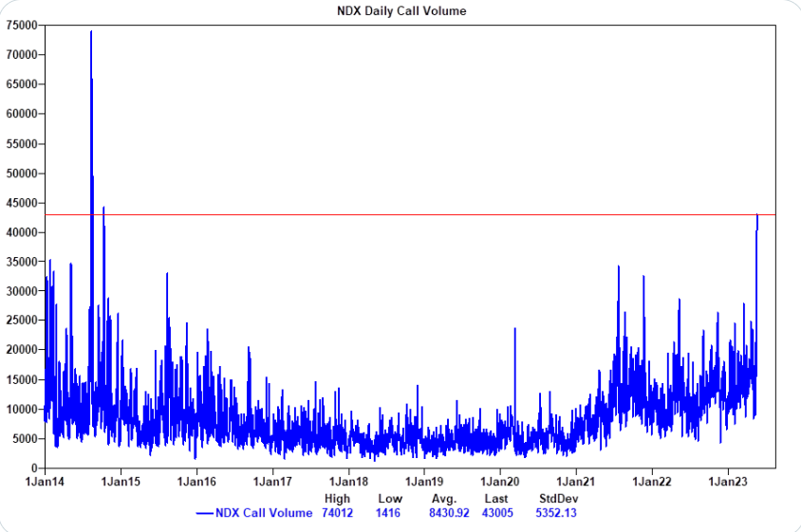Click the 1Jan17 date label
Viewport: 801px width, 532px height.
coord(272,482)
